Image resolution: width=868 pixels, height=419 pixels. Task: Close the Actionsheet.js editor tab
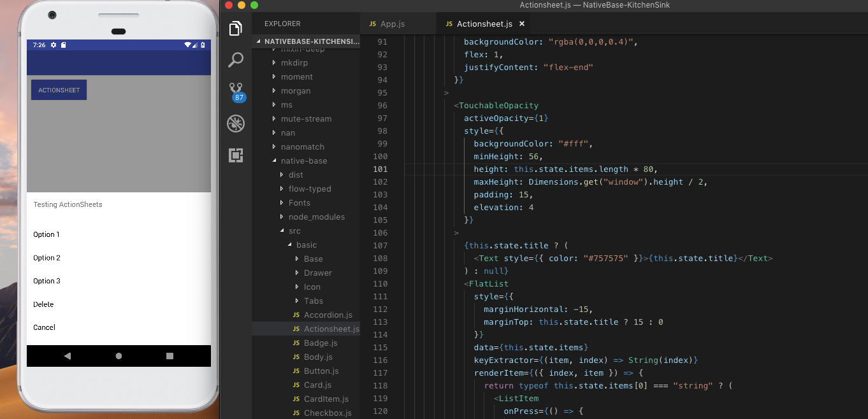tap(522, 24)
